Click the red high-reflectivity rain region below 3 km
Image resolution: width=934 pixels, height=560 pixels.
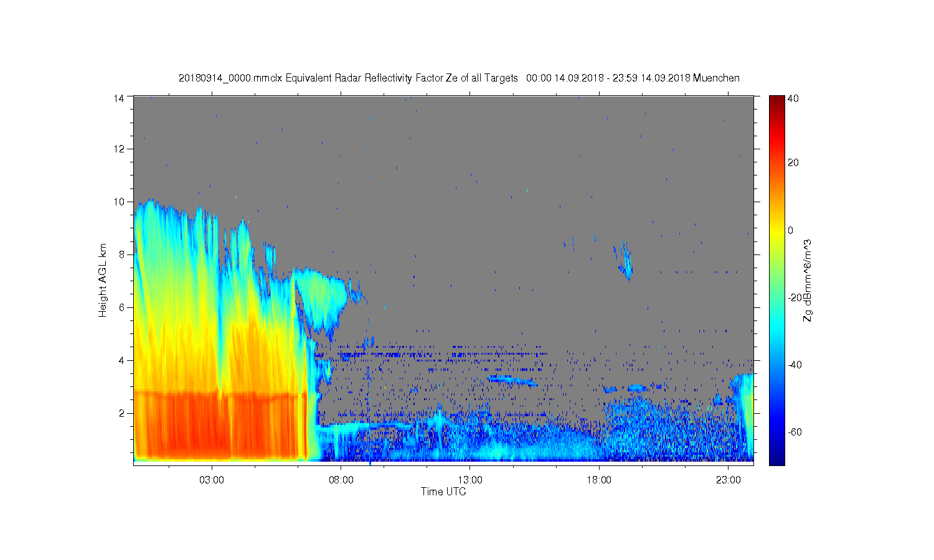221,426
